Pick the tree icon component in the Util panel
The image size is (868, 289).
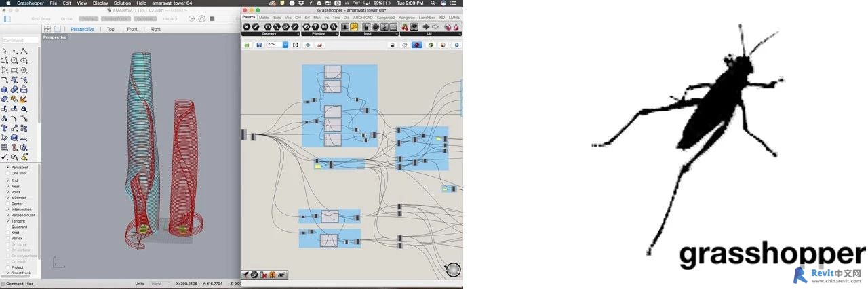pyautogui.click(x=414, y=26)
